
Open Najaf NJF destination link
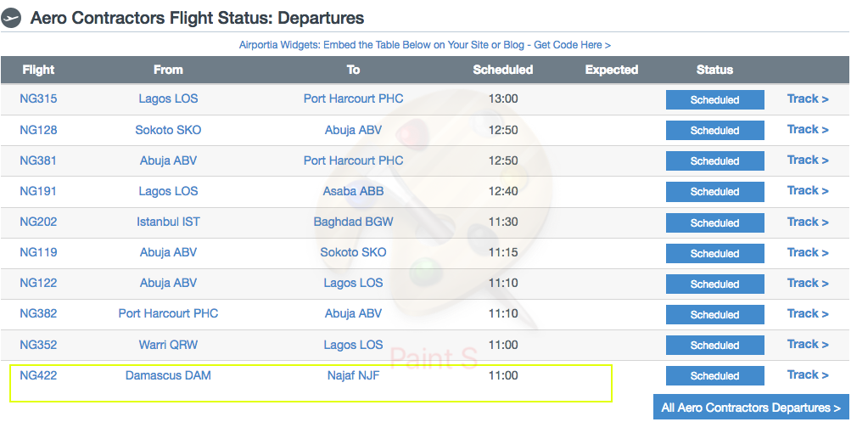353,375
